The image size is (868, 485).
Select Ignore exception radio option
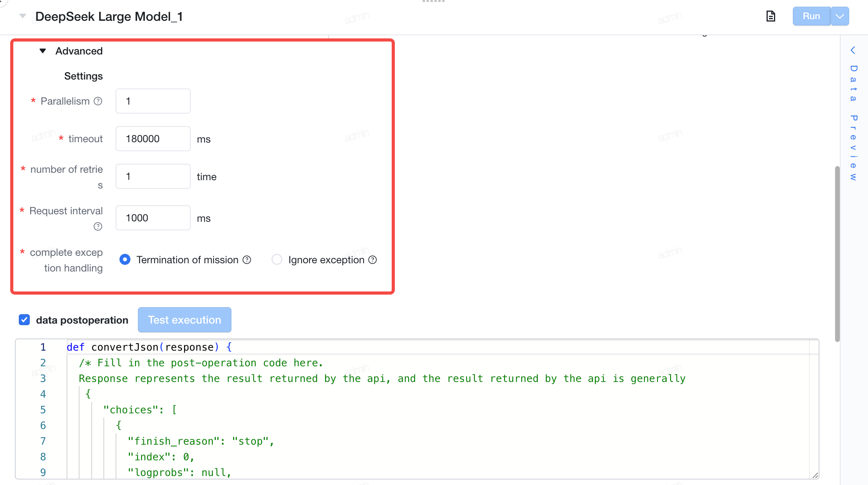click(277, 259)
